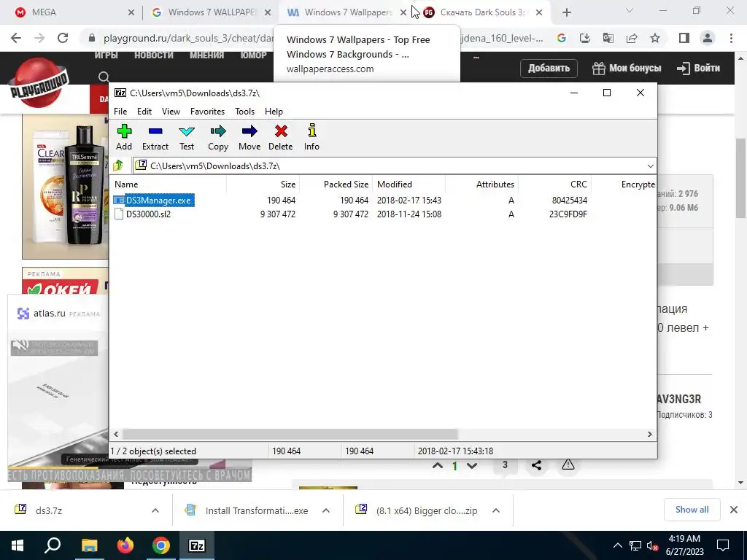The image size is (747, 560).
Task: Sort by the Name column header
Action: click(169, 184)
